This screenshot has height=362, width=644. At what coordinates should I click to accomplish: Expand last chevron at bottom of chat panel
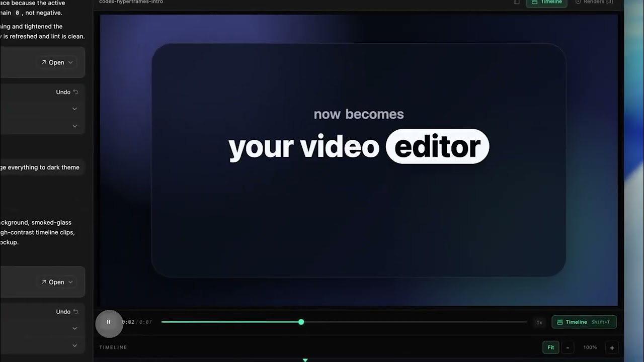[x=74, y=345]
